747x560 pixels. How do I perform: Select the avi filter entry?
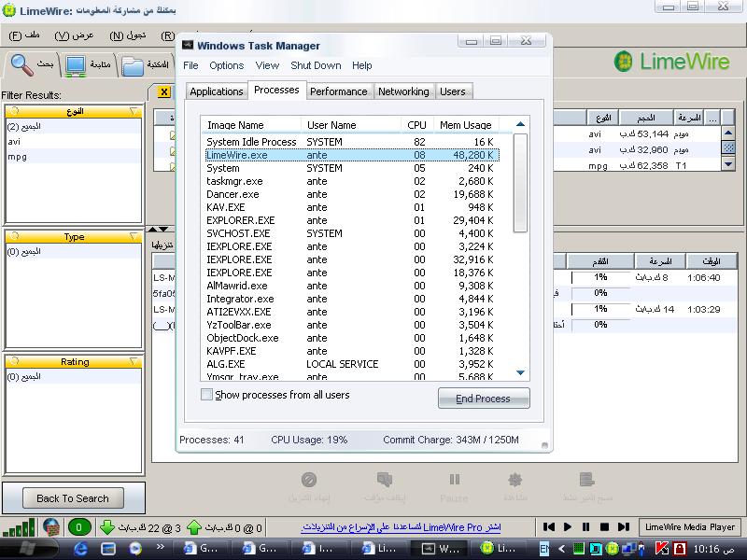(x=74, y=142)
